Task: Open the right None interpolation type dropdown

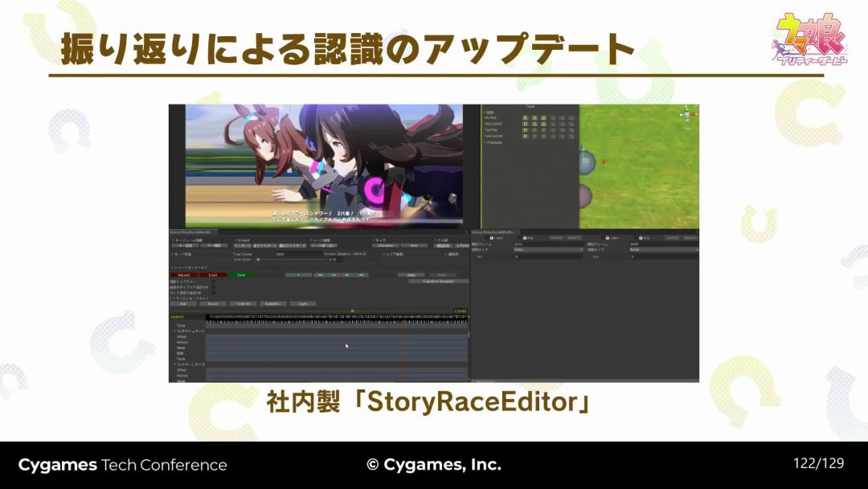Action: coord(663,249)
